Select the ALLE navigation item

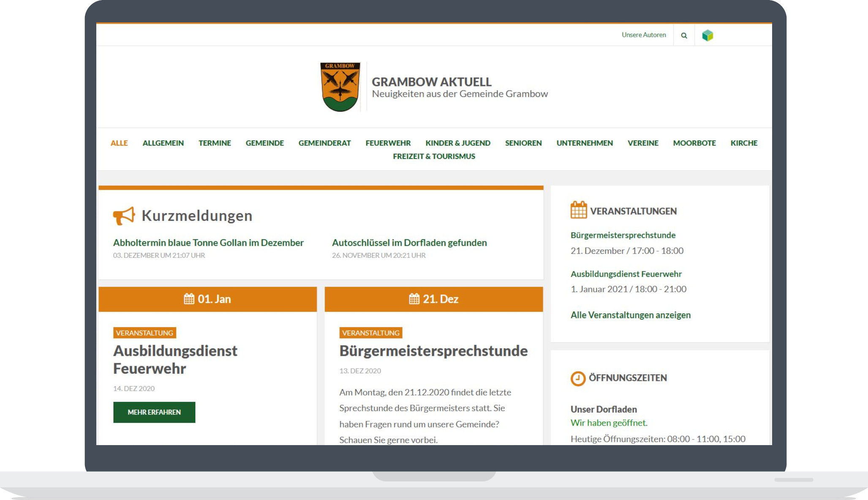pyautogui.click(x=119, y=143)
